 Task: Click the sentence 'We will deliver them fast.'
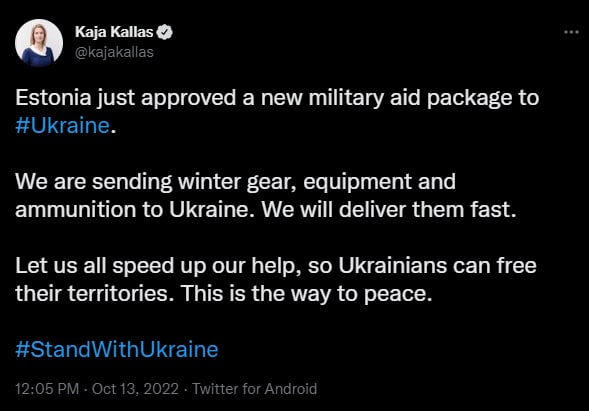pos(389,210)
